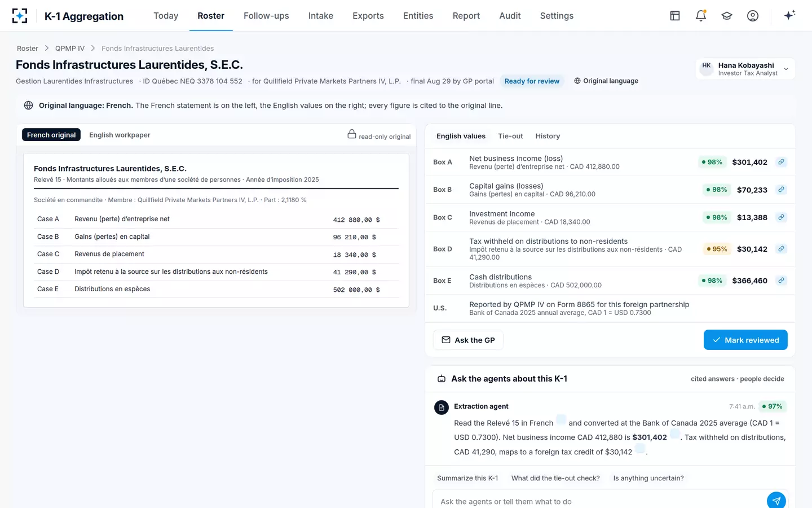Click the QPMP IV breadcrumb link

pos(70,49)
